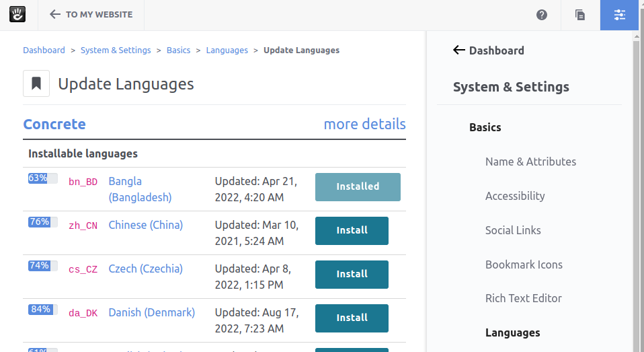Open Languages breadcrumb link

pos(227,50)
